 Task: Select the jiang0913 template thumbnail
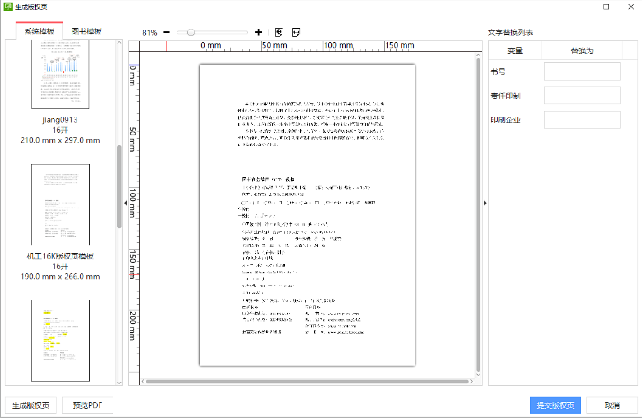tap(59, 78)
